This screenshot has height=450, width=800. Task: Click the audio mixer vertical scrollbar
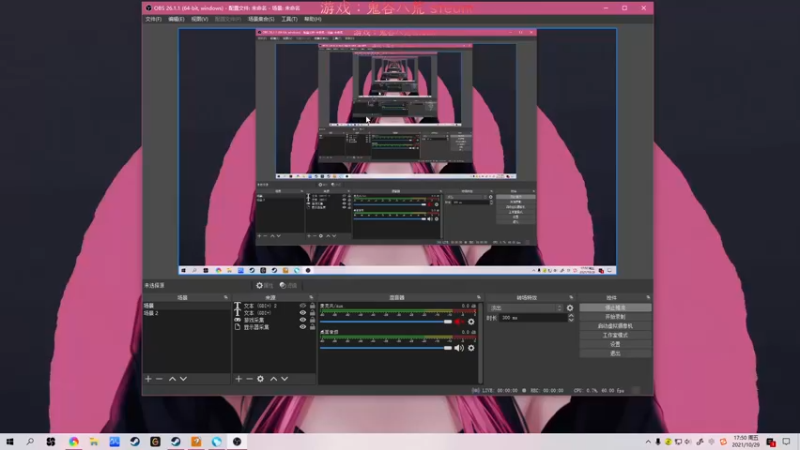[x=480, y=343]
